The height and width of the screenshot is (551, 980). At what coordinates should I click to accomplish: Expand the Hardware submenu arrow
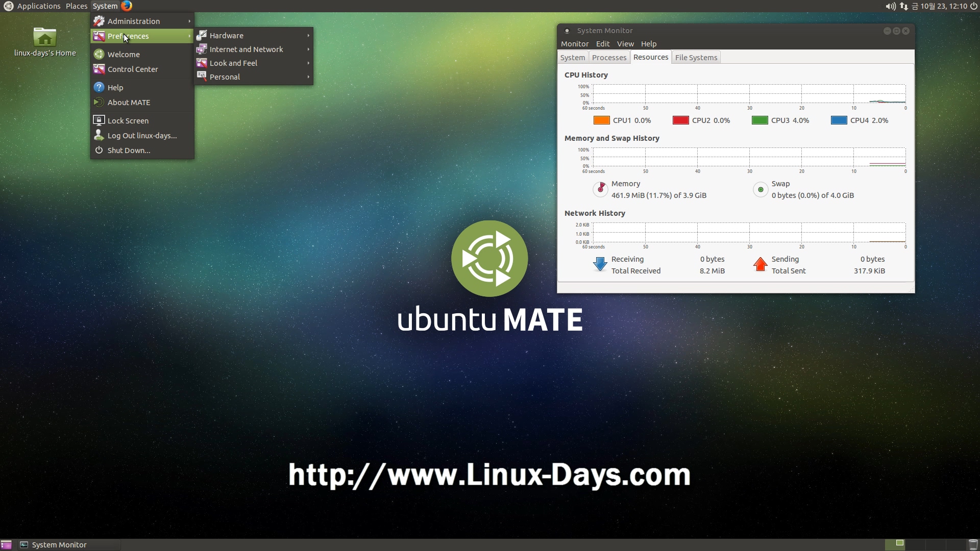[x=308, y=35]
